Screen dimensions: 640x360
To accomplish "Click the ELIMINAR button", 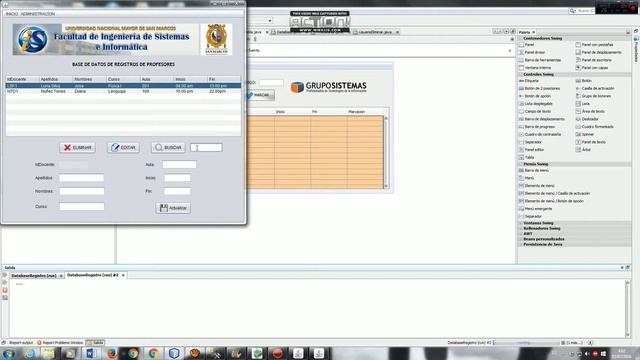I will pos(77,147).
